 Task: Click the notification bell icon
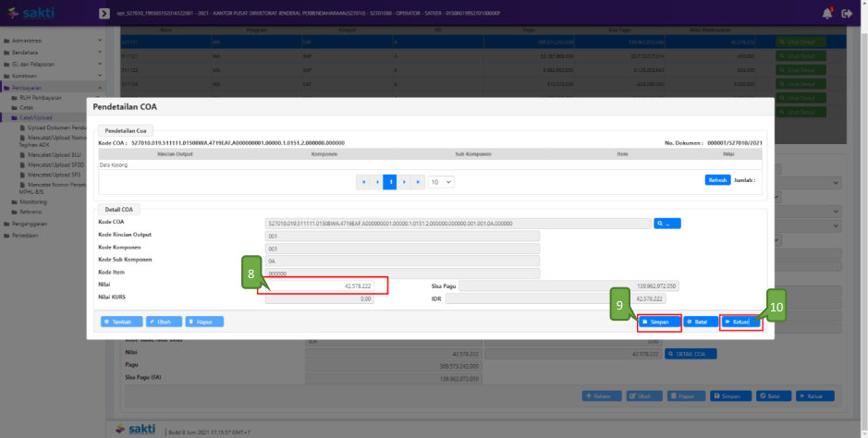click(826, 13)
